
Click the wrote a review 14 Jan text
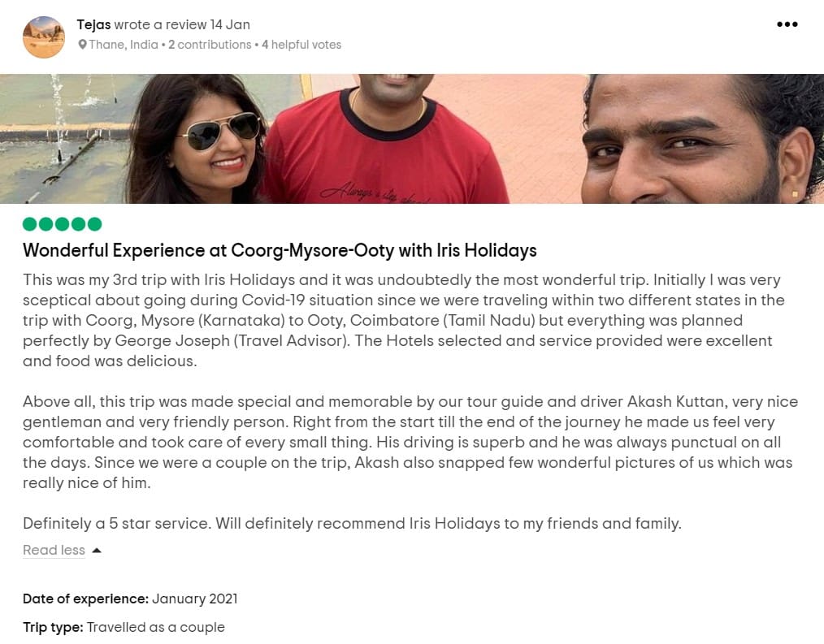click(182, 24)
